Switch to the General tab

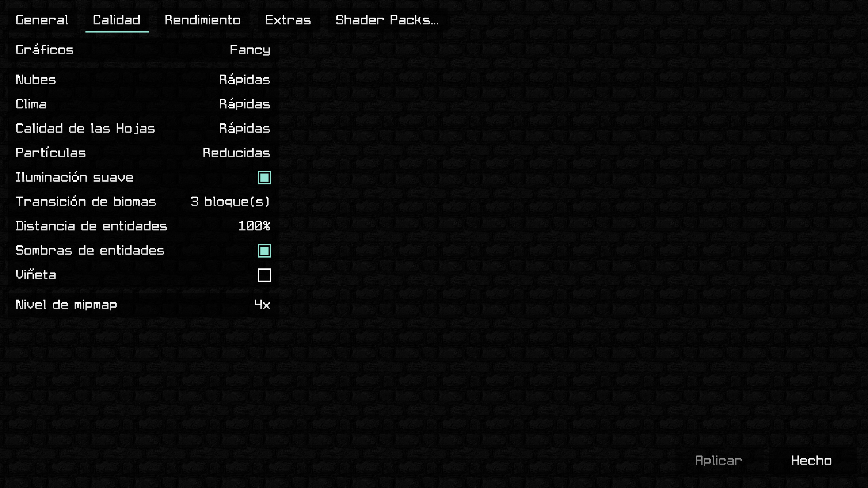[x=42, y=20]
